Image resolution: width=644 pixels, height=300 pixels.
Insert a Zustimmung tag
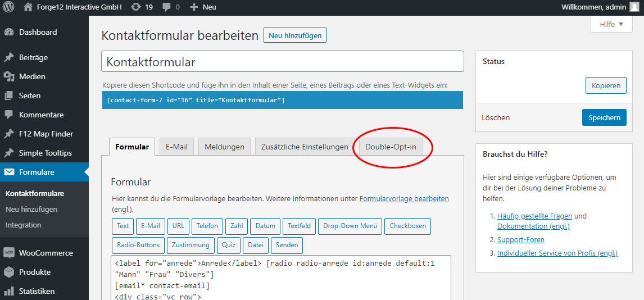pyautogui.click(x=191, y=246)
